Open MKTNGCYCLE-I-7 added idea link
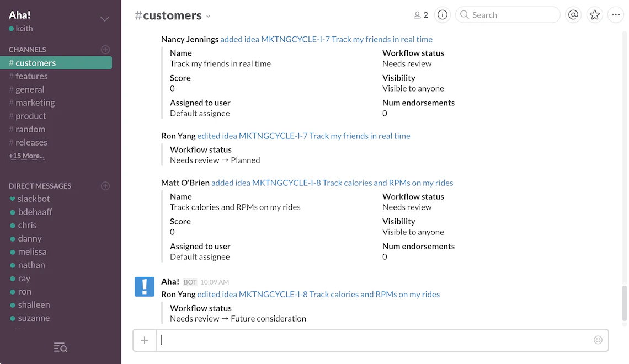This screenshot has height=364, width=629. (326, 39)
